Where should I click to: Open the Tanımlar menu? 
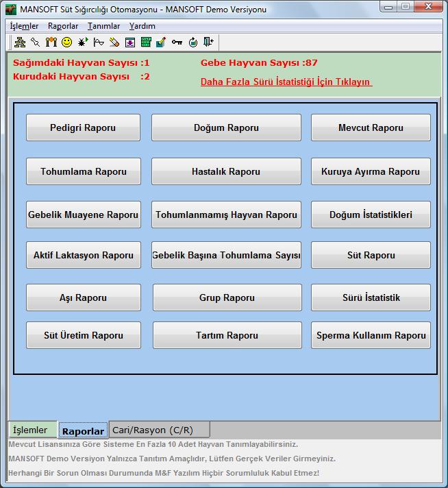coord(103,26)
